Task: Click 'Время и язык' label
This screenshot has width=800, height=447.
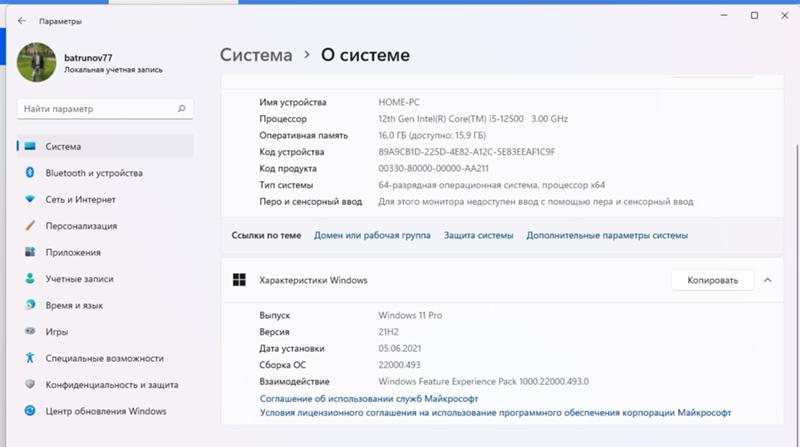Action: [x=74, y=306]
